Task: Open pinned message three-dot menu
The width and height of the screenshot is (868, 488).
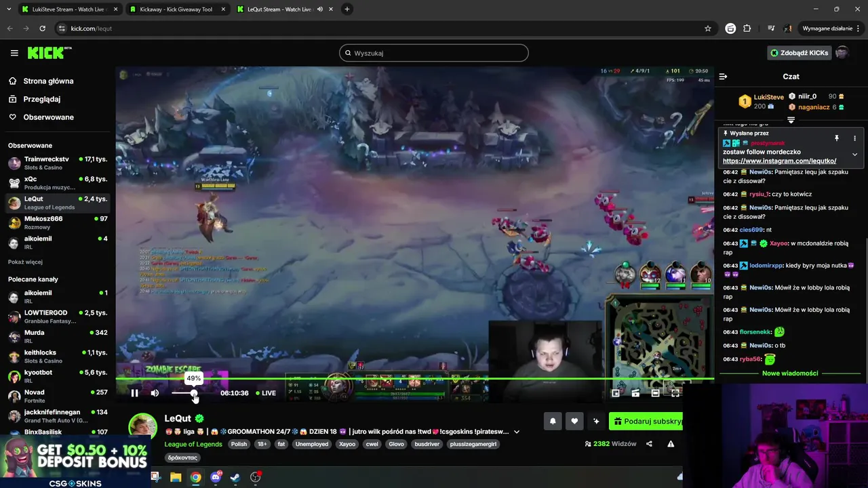Action: [854, 138]
